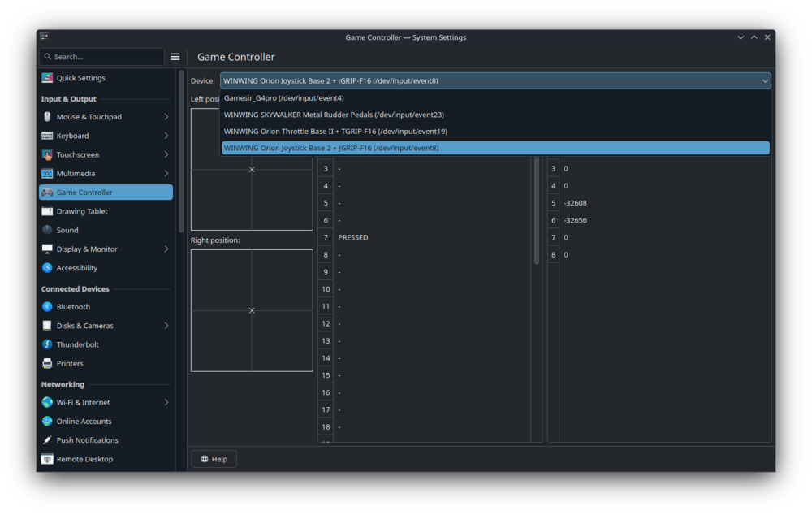This screenshot has width=812, height=515.
Task: Expand Display & Monitor submenu arrow
Action: 166,249
